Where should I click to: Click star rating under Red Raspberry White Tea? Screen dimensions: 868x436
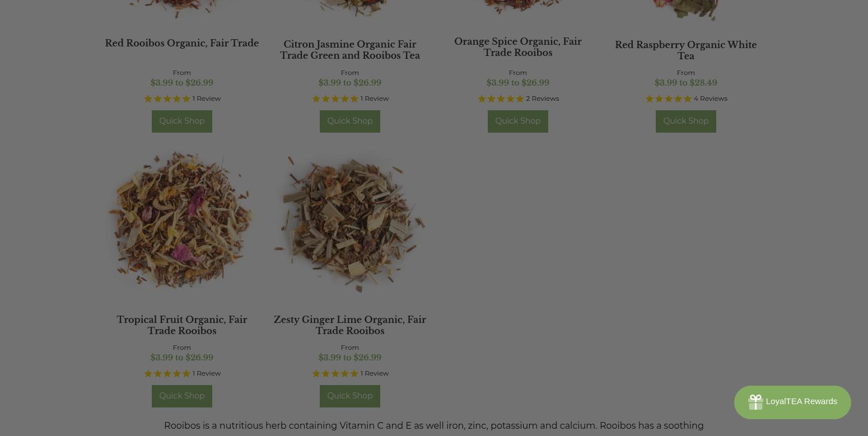coord(669,99)
